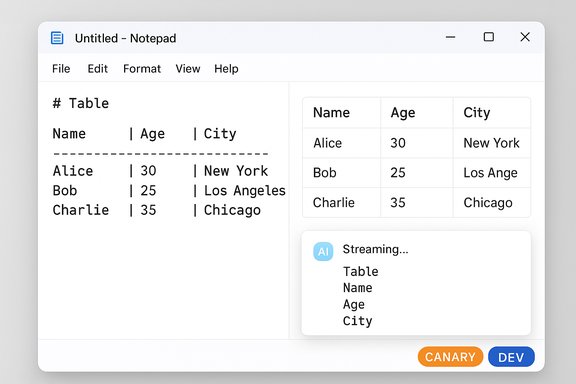Click the DEV badge

511,357
